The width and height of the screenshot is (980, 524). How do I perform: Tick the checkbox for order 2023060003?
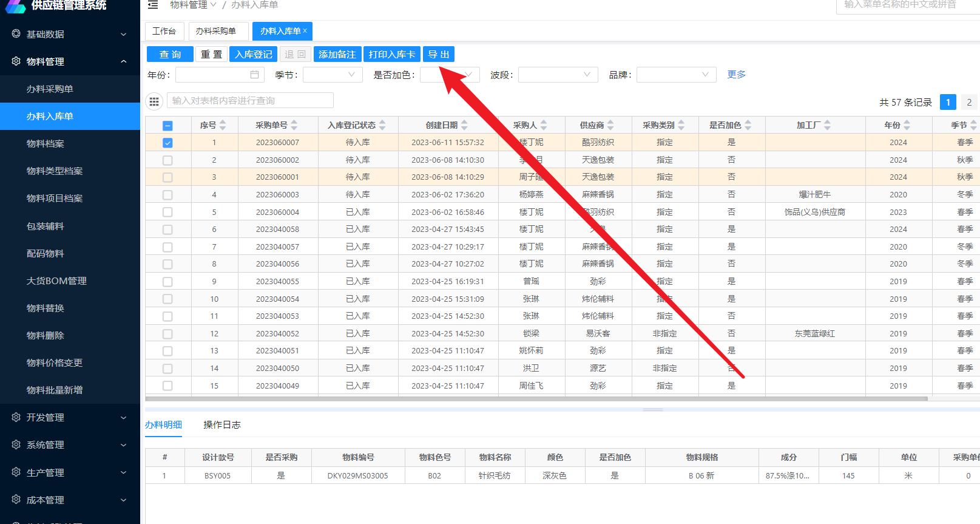[167, 195]
